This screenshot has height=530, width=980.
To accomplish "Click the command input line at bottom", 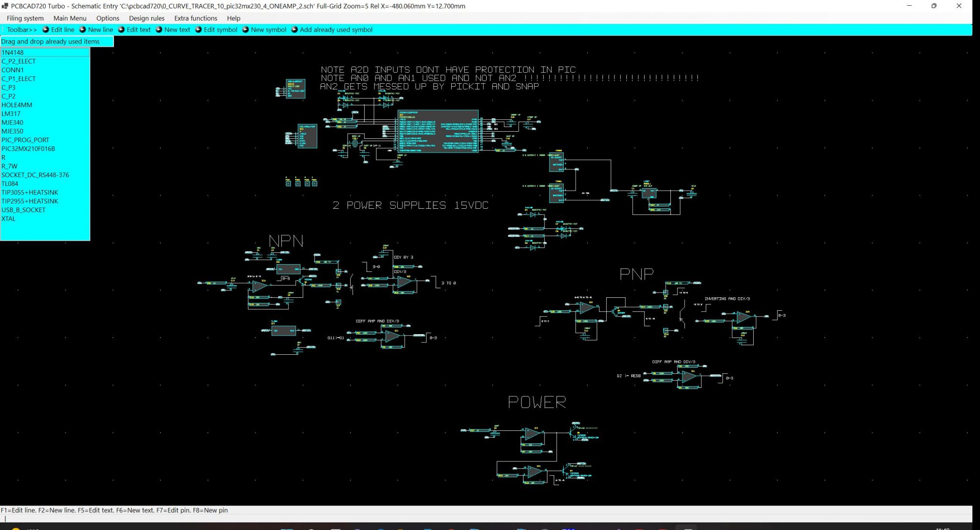I will 486,519.
